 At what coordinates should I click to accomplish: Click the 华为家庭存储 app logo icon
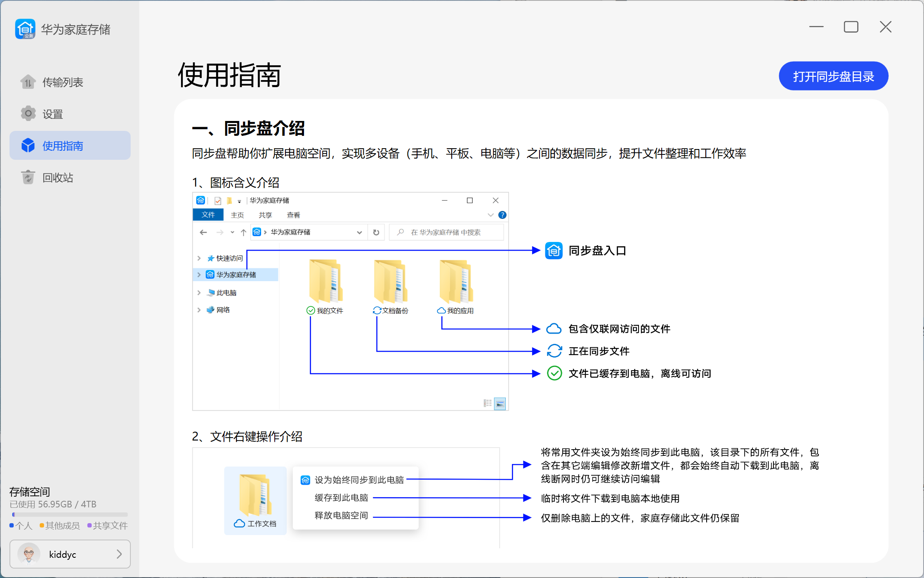pos(25,29)
